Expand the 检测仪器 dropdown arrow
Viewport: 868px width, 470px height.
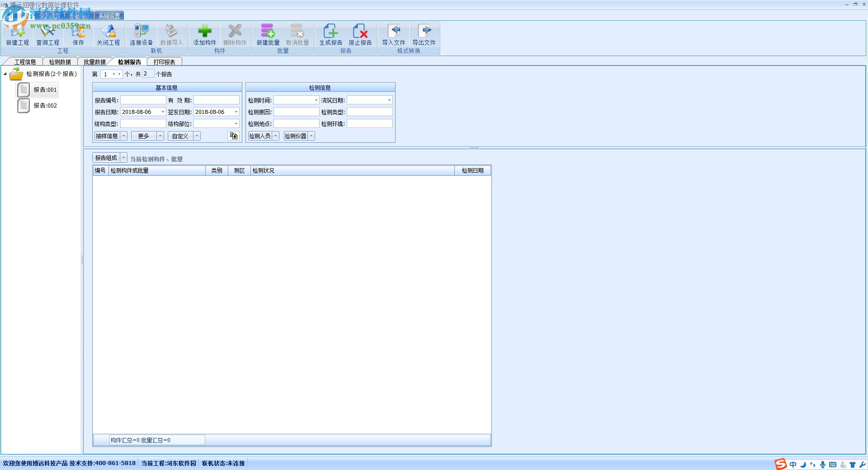311,136
